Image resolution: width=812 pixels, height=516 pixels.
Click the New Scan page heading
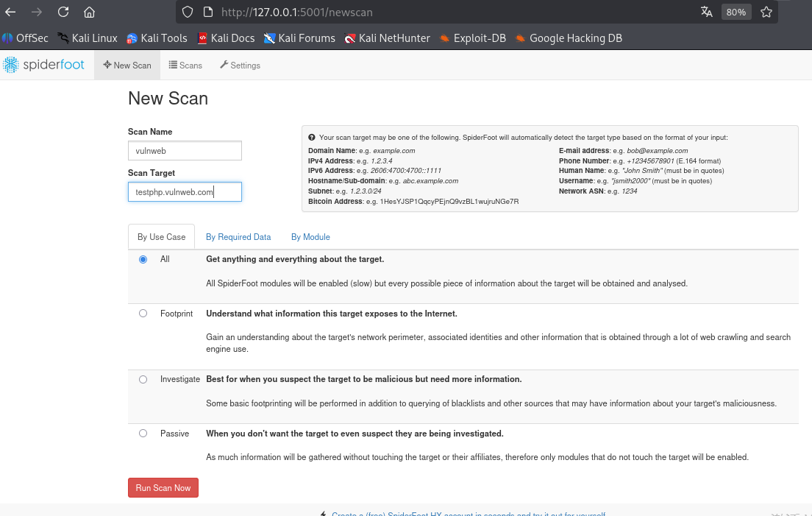tap(168, 99)
